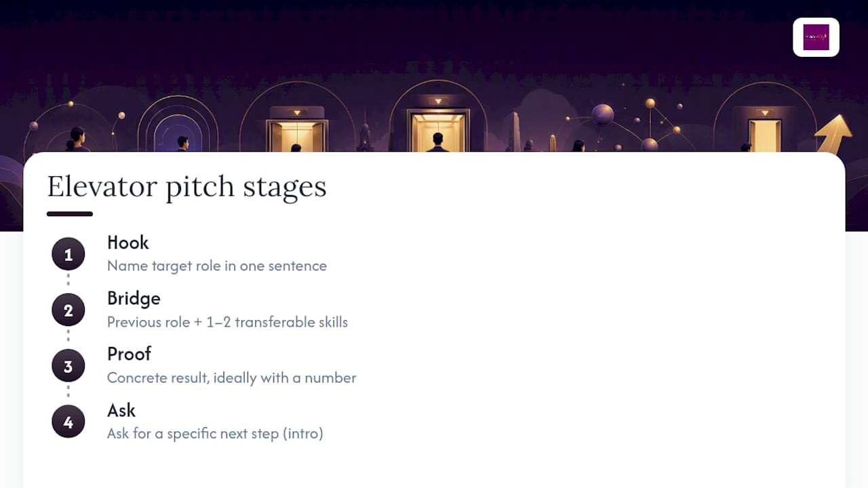The height and width of the screenshot is (488, 868).
Task: Click the golden upward arrow in banner
Action: point(834,132)
